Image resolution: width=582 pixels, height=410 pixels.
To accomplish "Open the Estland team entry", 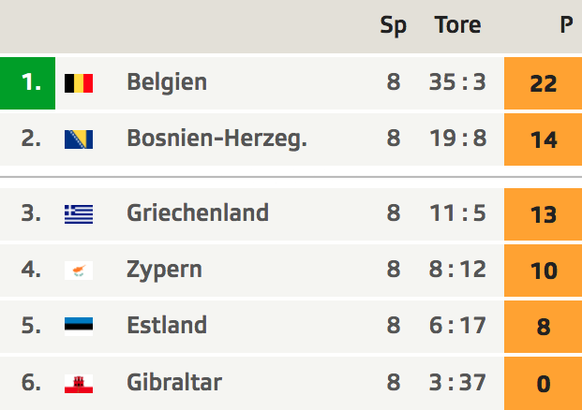I will click(x=167, y=325).
